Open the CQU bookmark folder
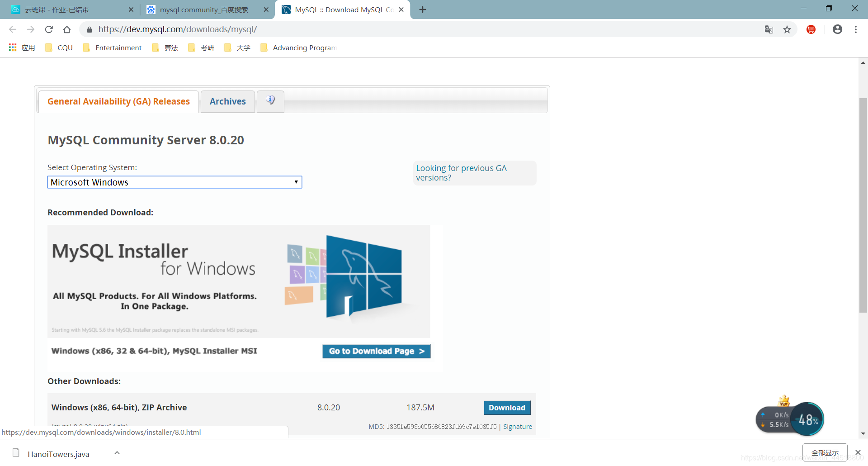868x466 pixels. (59, 48)
